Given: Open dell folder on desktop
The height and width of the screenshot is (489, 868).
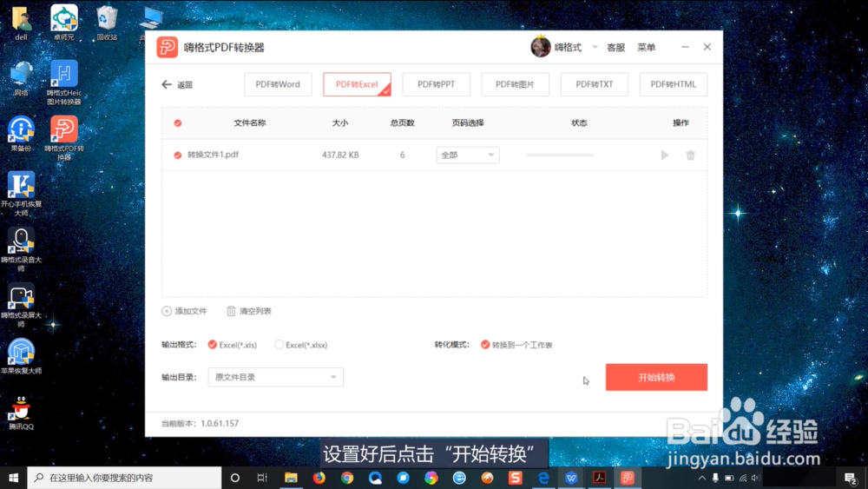Looking at the screenshot, I should click(21, 23).
